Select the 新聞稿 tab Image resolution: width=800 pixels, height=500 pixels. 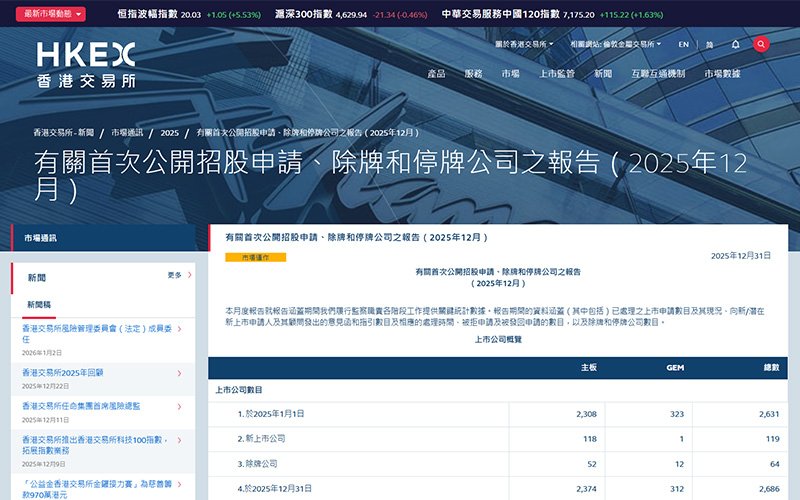coord(39,305)
